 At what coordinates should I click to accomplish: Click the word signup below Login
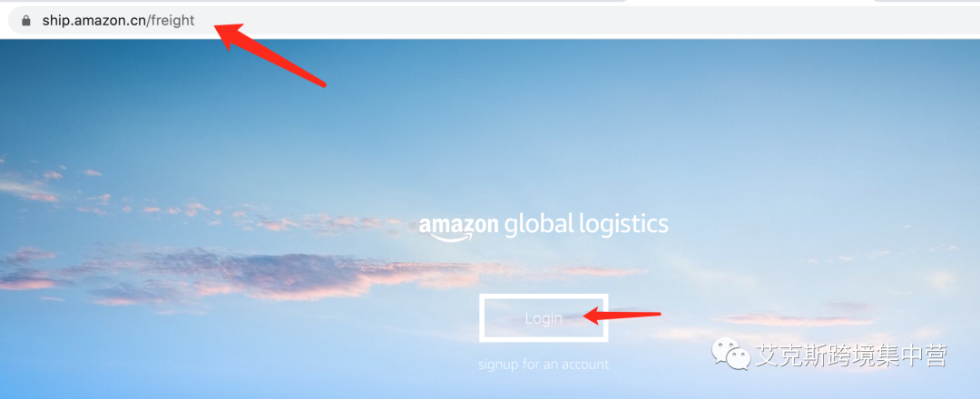click(x=498, y=364)
